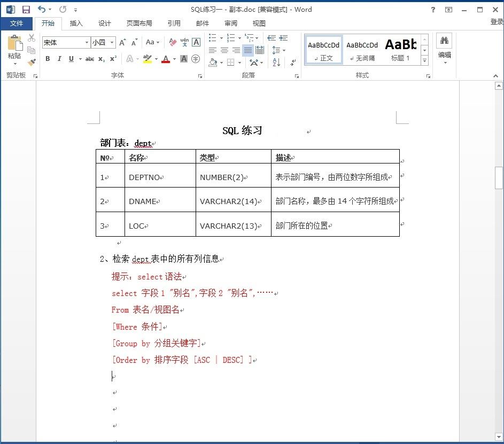The height and width of the screenshot is (444, 504).
Task: Open Word help with the question mark
Action: click(433, 10)
